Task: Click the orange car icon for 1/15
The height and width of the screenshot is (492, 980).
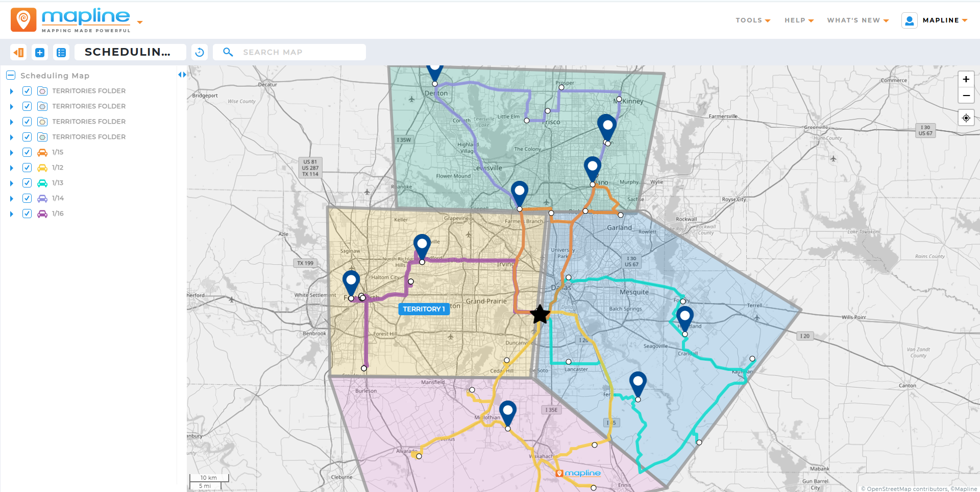Action: tap(42, 152)
